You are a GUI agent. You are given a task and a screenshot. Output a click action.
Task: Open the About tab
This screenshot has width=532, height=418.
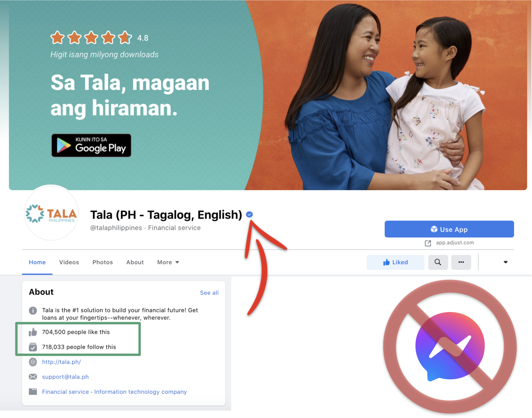point(135,262)
